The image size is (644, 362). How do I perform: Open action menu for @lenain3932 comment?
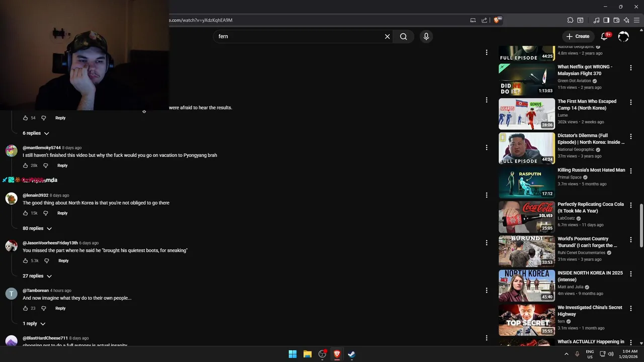(487, 195)
